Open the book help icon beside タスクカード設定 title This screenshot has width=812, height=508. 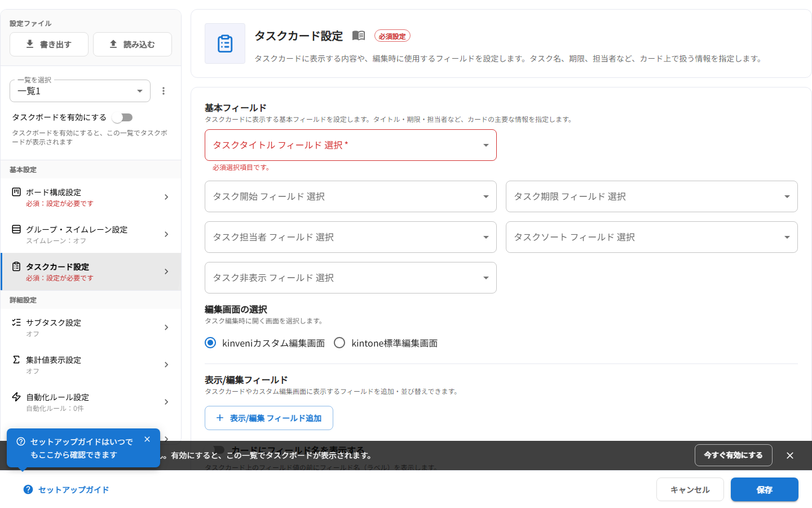pyautogui.click(x=359, y=36)
